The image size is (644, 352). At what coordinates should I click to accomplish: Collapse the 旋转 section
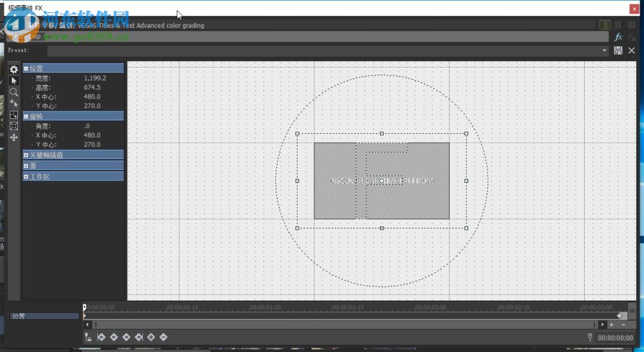click(x=26, y=116)
